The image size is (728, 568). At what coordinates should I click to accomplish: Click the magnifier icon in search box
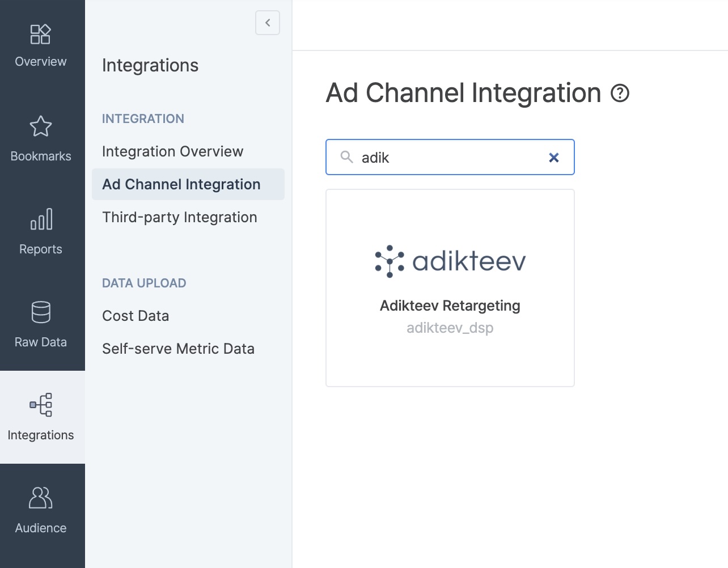(346, 157)
